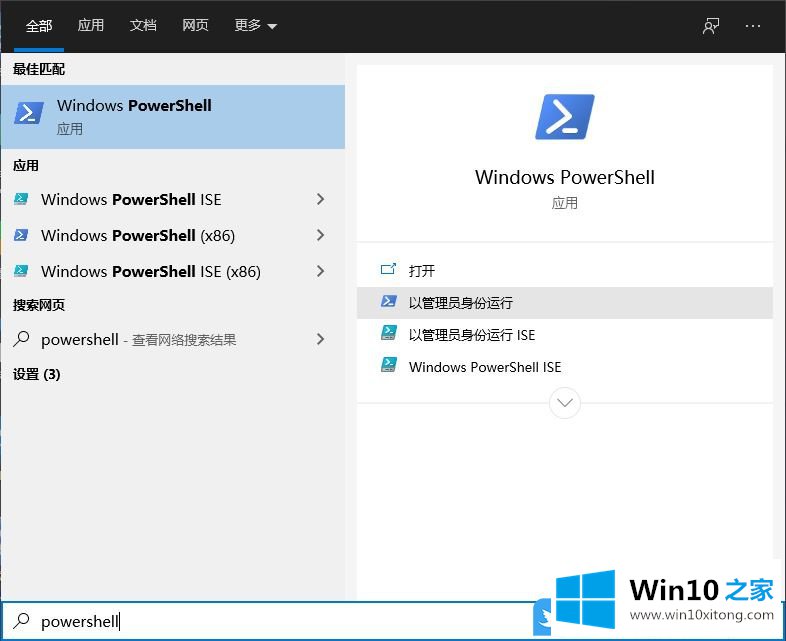Screen dimensions: 786x641
Task: Click the large PowerShell logo in the preview pane
Action: click(564, 117)
